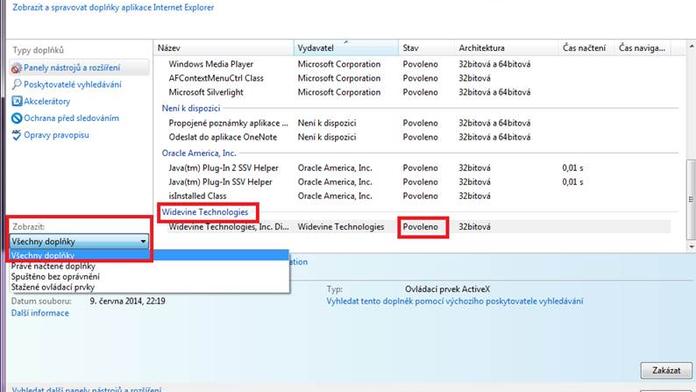Open the Poskytovatelé vyhledávání category
Viewport: 696px width, 392px height.
[72, 84]
